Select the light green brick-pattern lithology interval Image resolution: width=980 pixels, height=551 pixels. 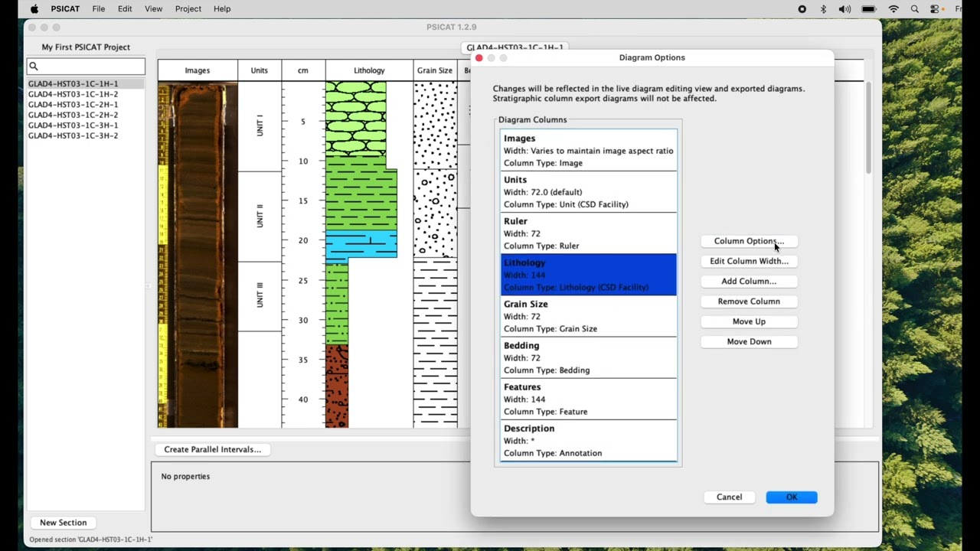(356, 119)
